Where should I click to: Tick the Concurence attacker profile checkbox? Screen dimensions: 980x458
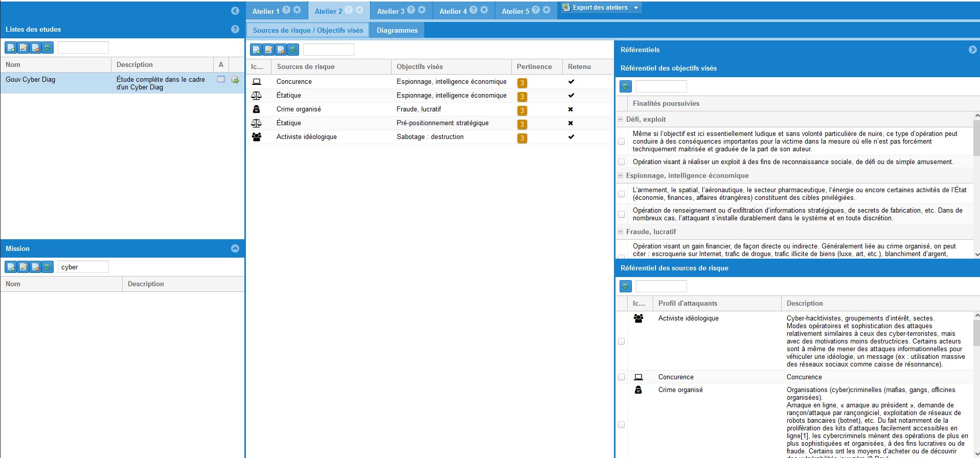(622, 377)
